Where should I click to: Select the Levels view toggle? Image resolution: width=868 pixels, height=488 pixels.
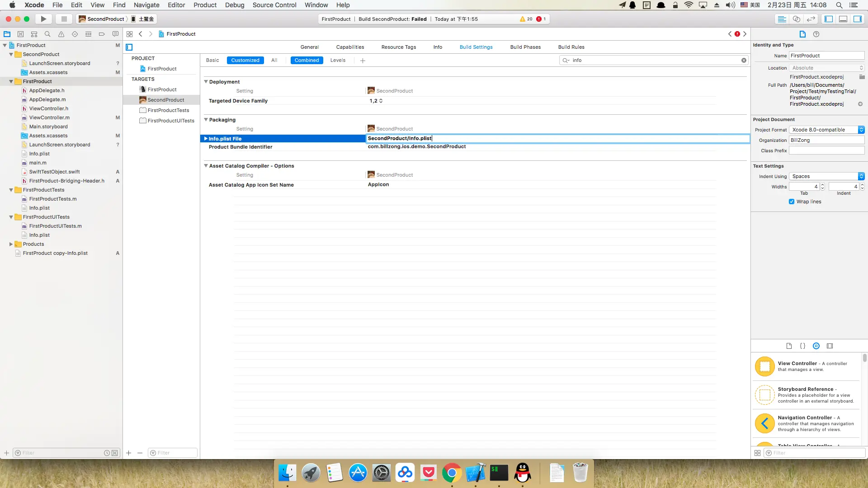(338, 60)
